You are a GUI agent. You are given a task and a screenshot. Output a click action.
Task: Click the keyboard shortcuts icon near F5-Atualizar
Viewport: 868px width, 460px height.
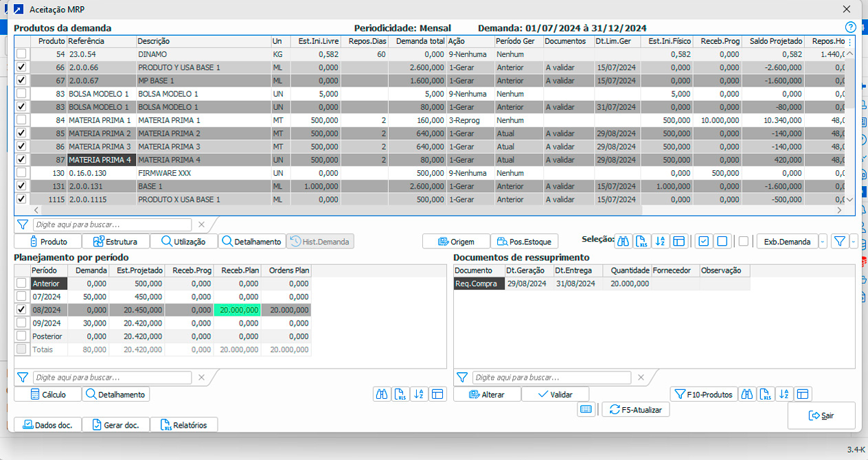(586, 409)
